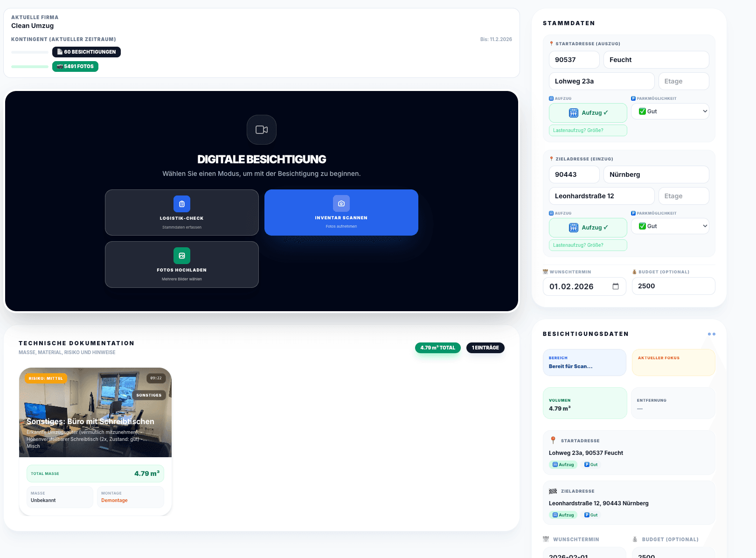The image size is (756, 558).
Task: Click the pin icon beside Zieladresse (Einzug)
Action: click(x=551, y=159)
